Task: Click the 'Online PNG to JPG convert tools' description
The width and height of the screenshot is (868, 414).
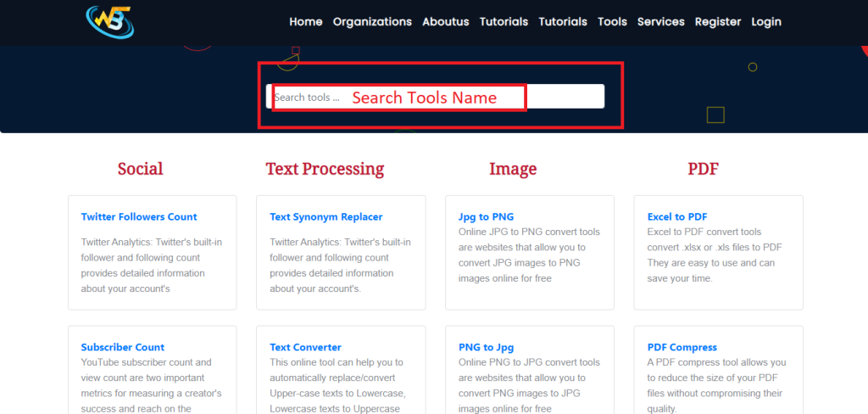Action: point(529,385)
